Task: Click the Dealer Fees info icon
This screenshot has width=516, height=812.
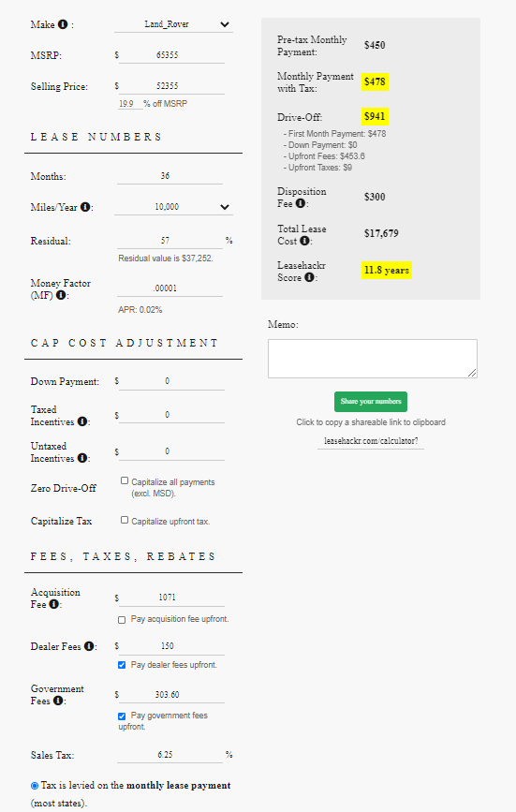Action: 89,646
